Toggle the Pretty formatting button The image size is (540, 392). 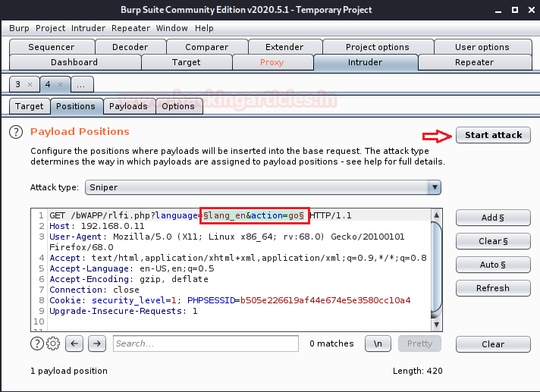pyautogui.click(x=419, y=343)
